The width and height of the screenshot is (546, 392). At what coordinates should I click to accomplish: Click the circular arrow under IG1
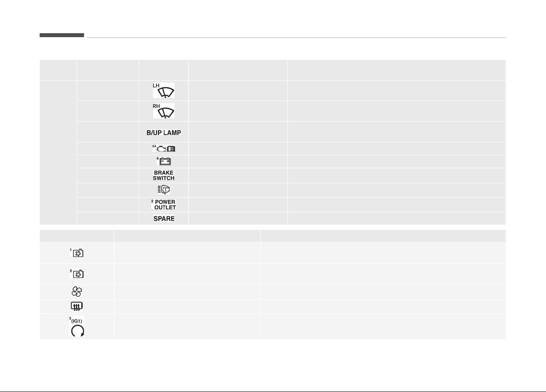pyautogui.click(x=77, y=331)
